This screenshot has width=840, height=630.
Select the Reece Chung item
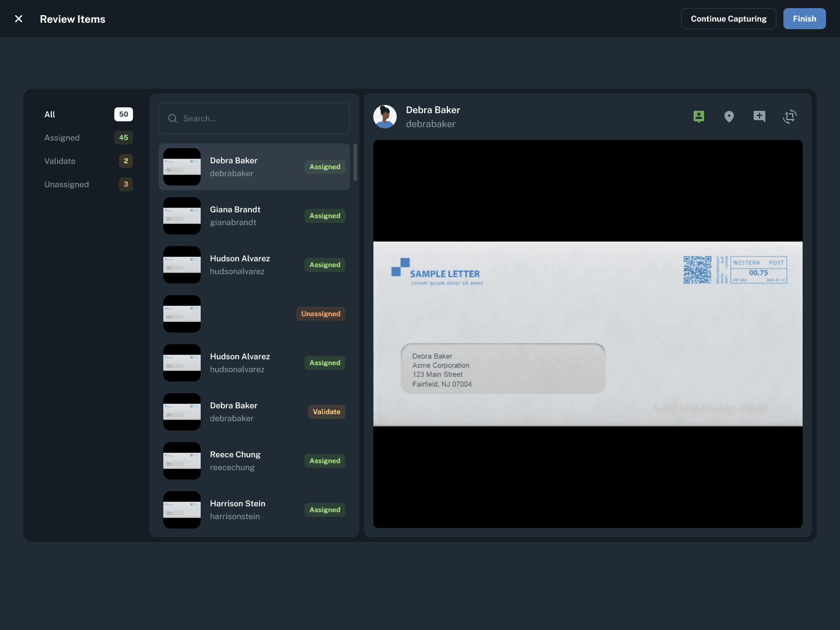click(x=254, y=461)
